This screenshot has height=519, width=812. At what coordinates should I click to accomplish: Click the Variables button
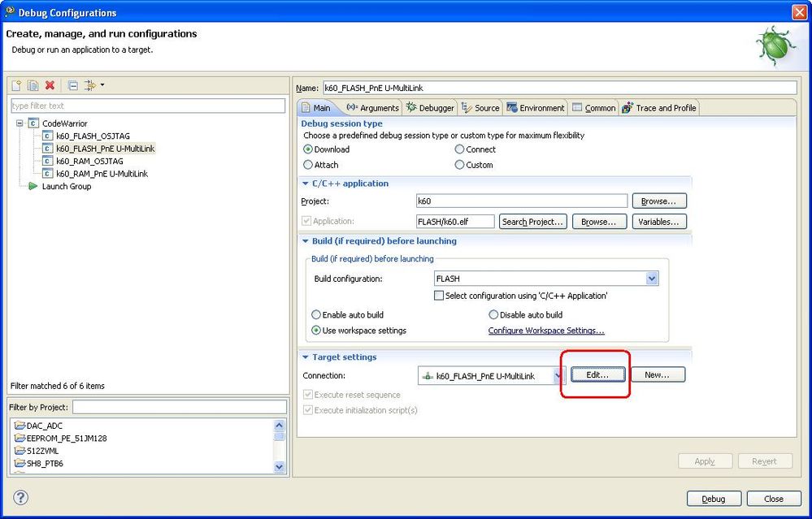[658, 222]
